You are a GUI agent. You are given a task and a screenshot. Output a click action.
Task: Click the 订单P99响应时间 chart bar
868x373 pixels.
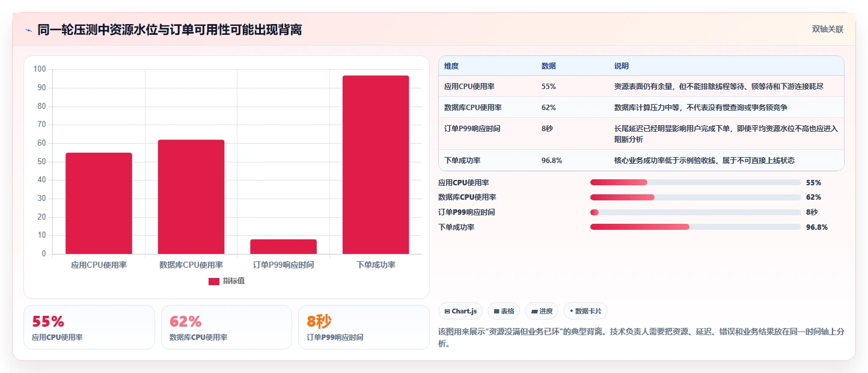(x=283, y=247)
